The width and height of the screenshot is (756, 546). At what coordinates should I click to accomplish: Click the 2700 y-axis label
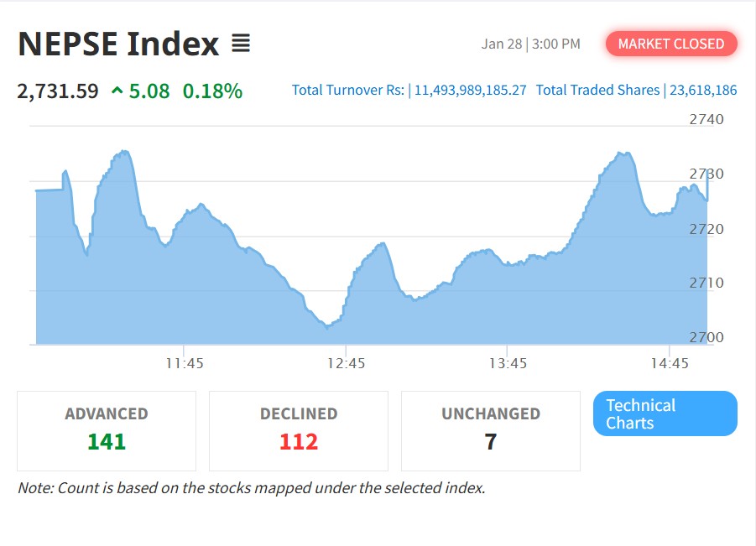pyautogui.click(x=706, y=337)
